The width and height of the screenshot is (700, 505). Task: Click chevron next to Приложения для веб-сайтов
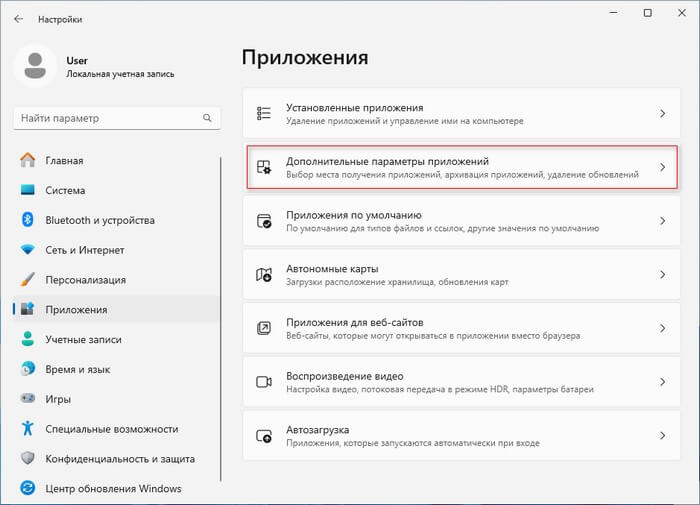[x=662, y=328]
